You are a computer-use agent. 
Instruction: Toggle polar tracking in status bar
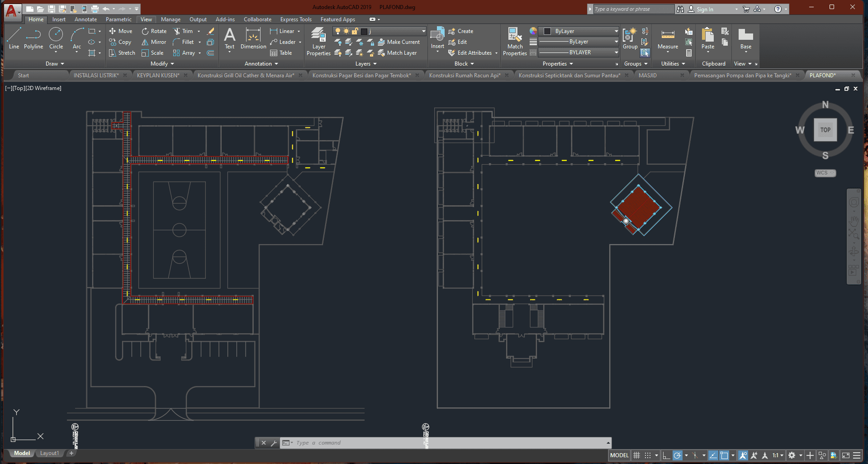coord(677,455)
